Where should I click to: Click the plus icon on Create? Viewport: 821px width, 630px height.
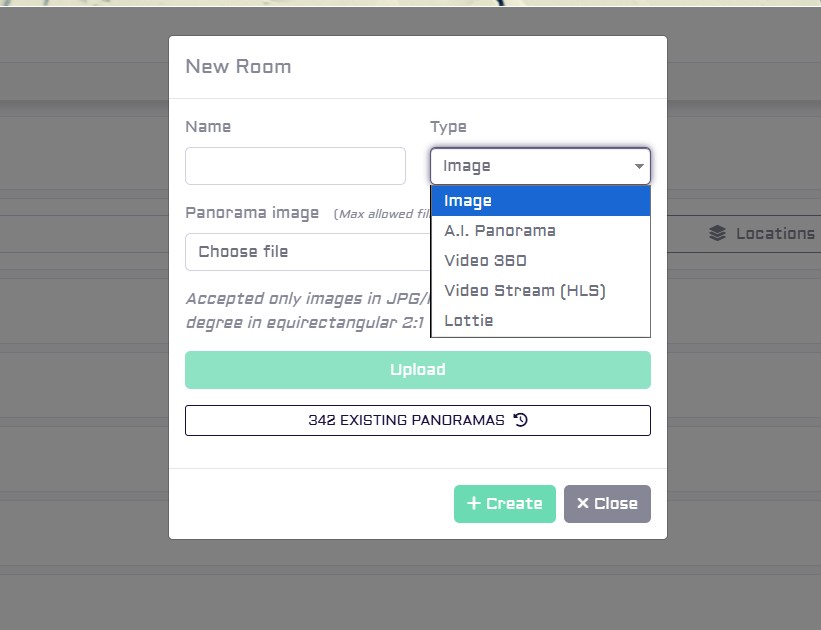coord(474,503)
